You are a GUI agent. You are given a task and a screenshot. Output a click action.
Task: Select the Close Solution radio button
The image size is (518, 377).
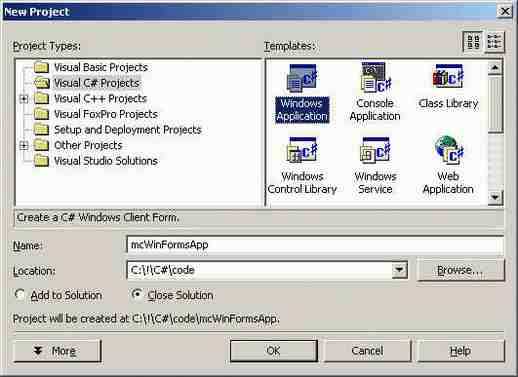click(x=136, y=294)
